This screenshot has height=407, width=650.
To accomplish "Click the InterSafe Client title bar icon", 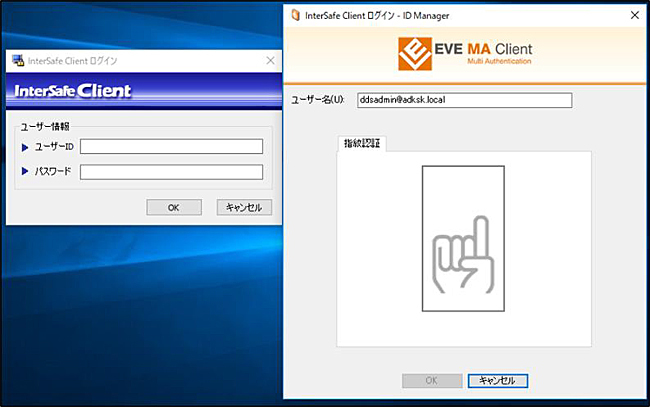I will 17,60.
